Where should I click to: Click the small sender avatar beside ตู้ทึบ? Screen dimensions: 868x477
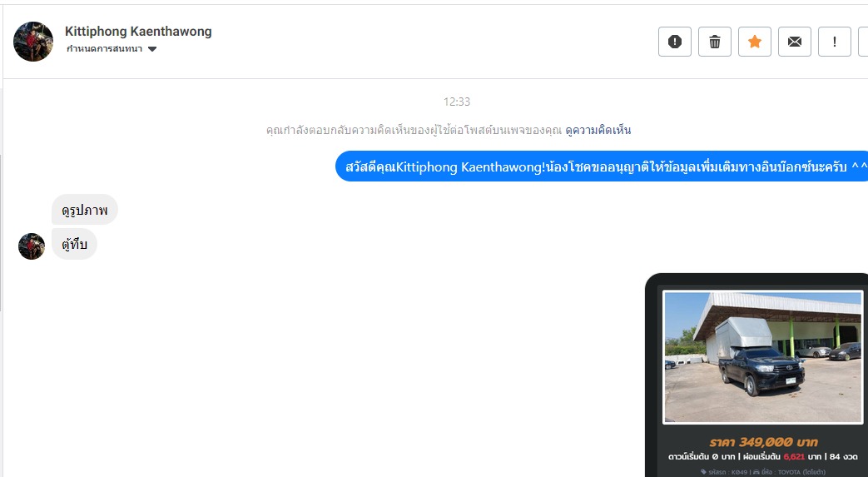[32, 246]
